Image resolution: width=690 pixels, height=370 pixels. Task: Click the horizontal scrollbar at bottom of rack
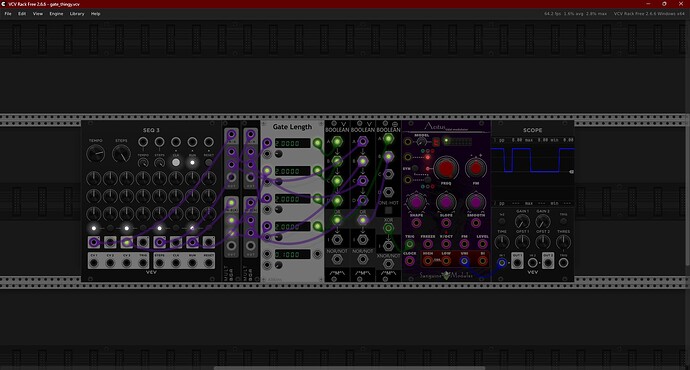[x=349, y=368]
